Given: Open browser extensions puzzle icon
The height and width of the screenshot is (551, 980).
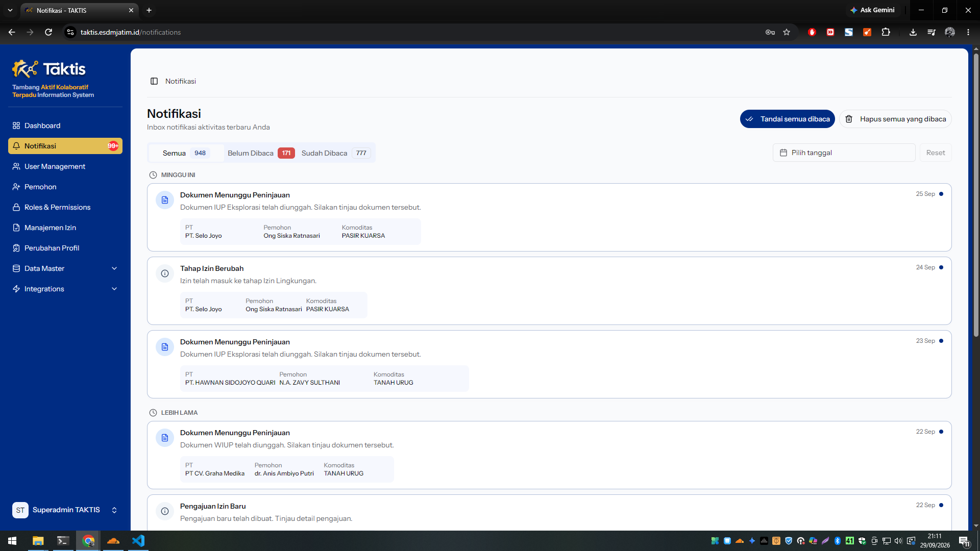Looking at the screenshot, I should (886, 32).
